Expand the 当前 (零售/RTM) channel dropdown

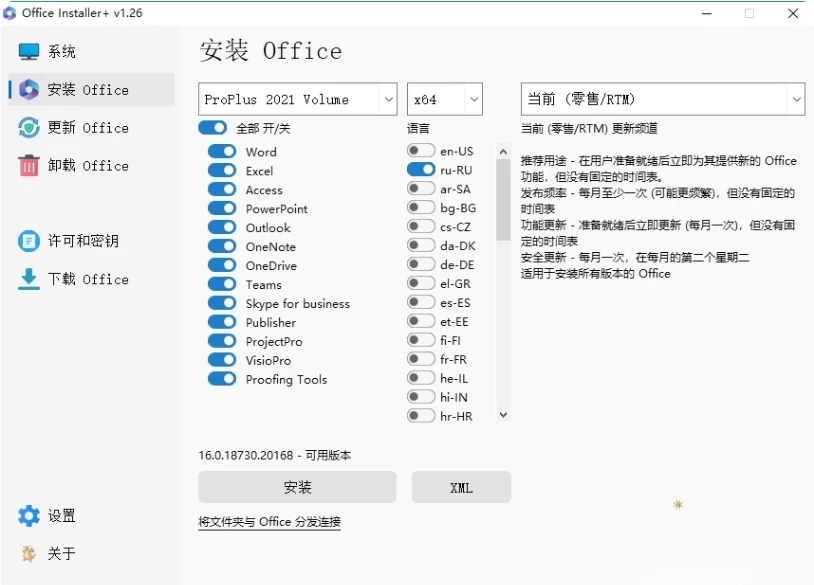click(x=661, y=99)
